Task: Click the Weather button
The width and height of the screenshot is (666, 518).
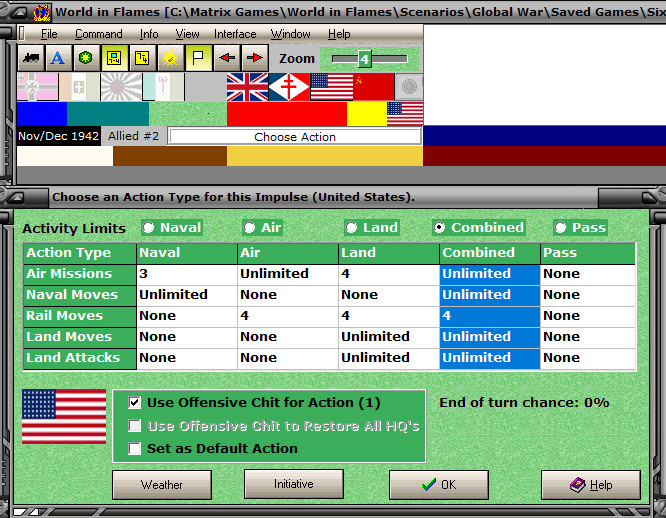Action: tap(162, 484)
